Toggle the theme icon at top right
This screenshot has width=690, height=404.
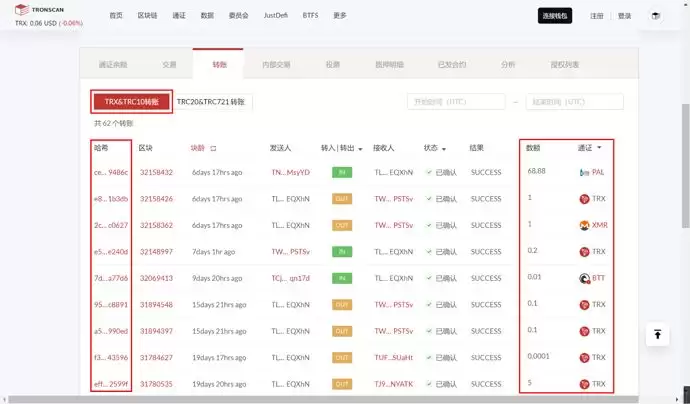(x=656, y=16)
